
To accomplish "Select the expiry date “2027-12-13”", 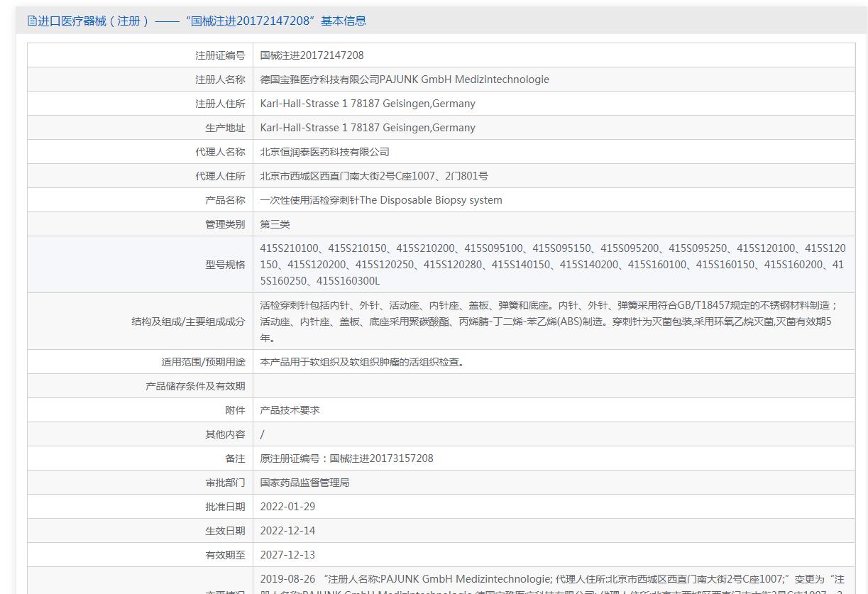I will click(287, 555).
